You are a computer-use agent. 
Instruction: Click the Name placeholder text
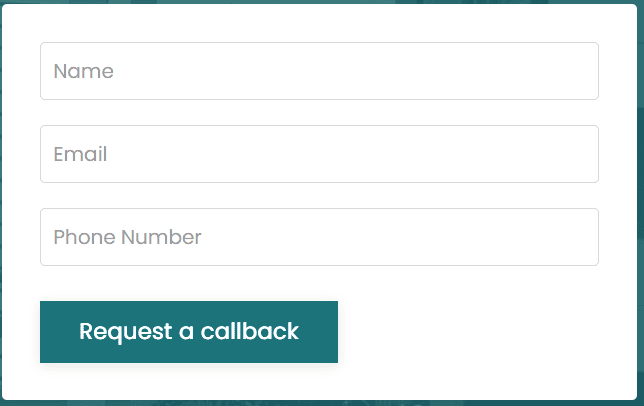pyautogui.click(x=83, y=71)
